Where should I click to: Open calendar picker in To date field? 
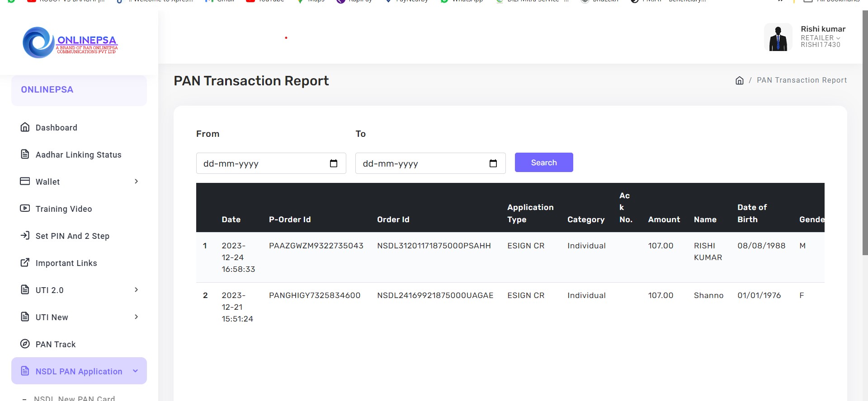pyautogui.click(x=493, y=163)
